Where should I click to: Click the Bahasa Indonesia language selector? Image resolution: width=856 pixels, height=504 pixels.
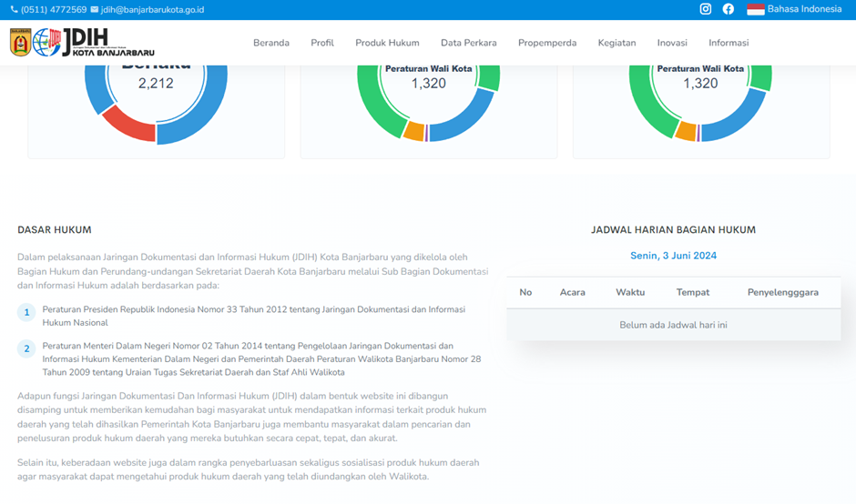(x=804, y=9)
